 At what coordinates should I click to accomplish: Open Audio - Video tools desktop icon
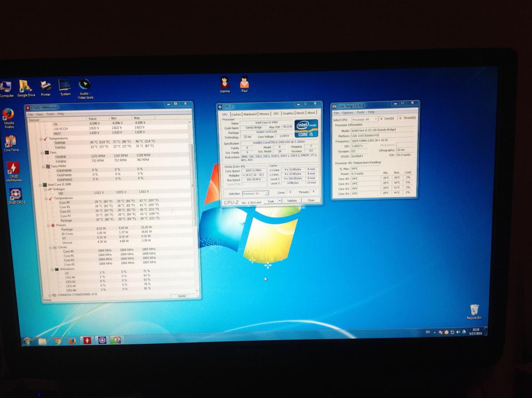tap(85, 88)
